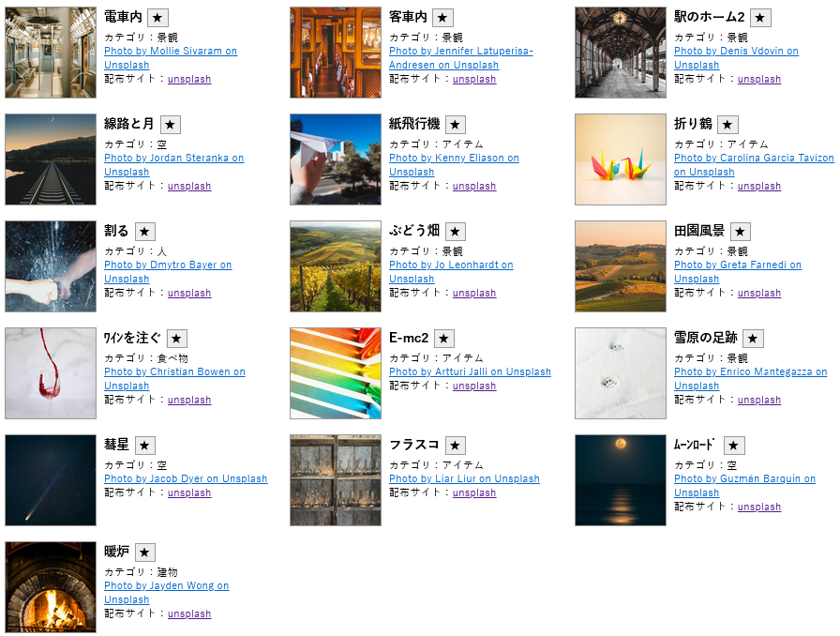
Task: Mark E-mc2 with the star button
Action: (444, 339)
